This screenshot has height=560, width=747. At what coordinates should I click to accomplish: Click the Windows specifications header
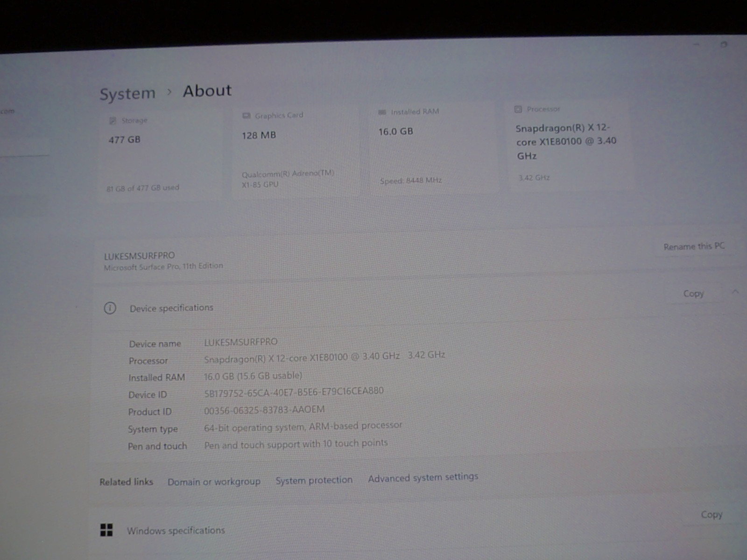pos(176,531)
